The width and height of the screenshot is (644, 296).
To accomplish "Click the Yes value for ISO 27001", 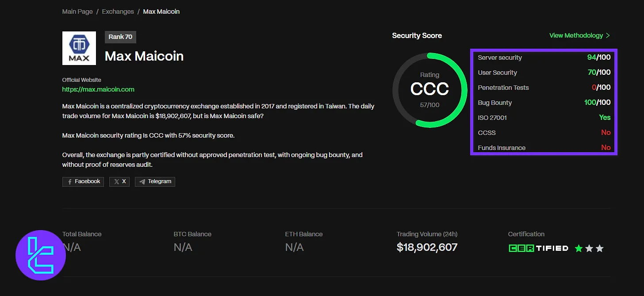I will [605, 118].
